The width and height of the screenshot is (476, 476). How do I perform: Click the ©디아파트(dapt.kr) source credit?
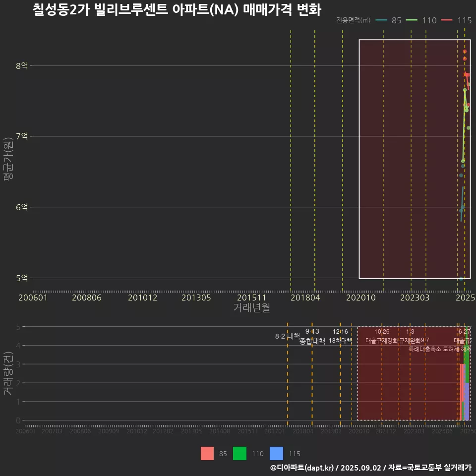[x=301, y=468]
